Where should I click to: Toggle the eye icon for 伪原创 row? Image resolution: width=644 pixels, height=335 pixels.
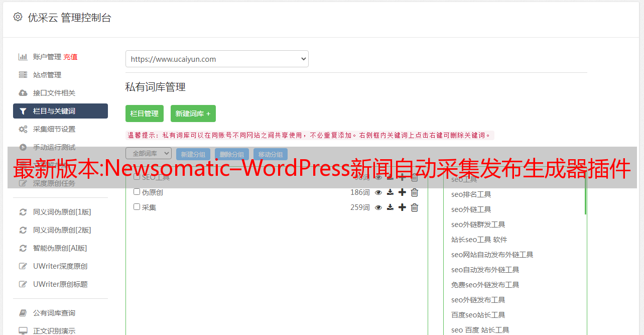(x=378, y=192)
